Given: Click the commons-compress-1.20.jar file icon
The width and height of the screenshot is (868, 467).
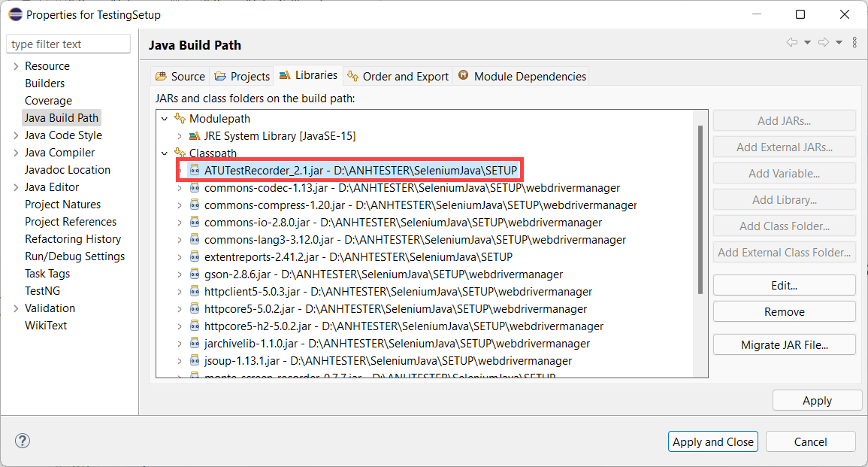Looking at the screenshot, I should tap(195, 205).
